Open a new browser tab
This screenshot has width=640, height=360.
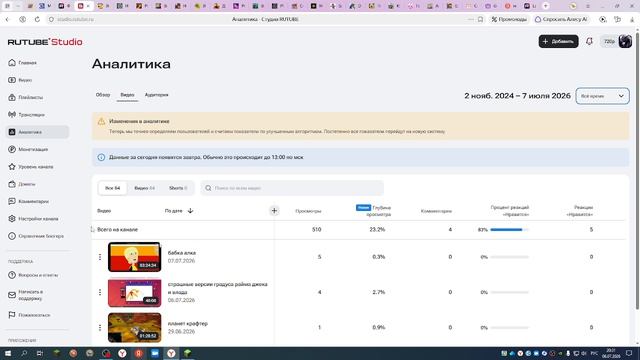coord(546,6)
